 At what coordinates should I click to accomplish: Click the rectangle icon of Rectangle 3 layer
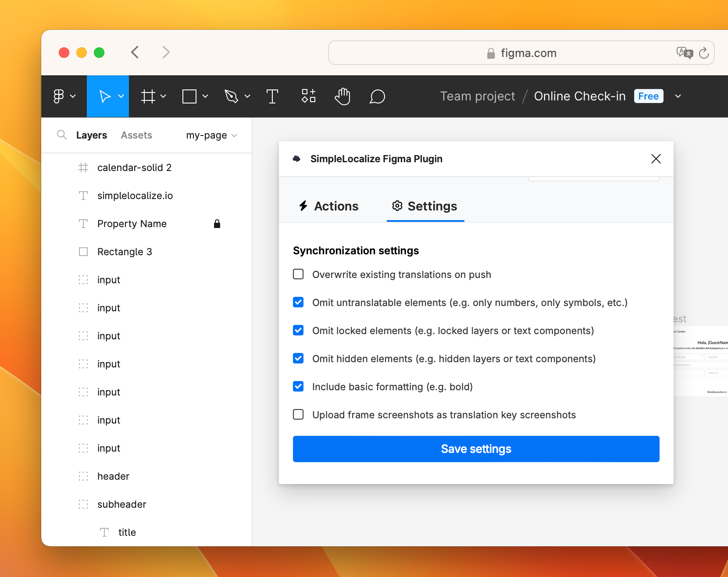pyautogui.click(x=83, y=252)
